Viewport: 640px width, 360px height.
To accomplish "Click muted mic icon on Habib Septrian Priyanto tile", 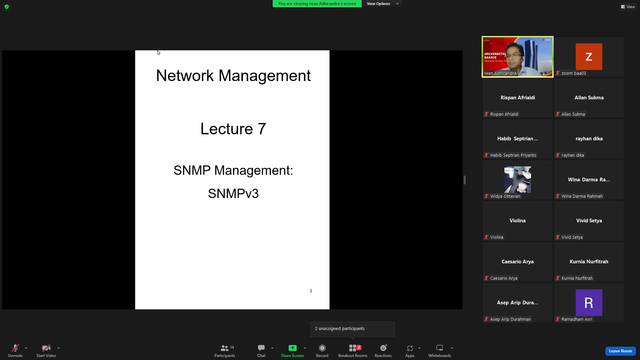I will 486,155.
